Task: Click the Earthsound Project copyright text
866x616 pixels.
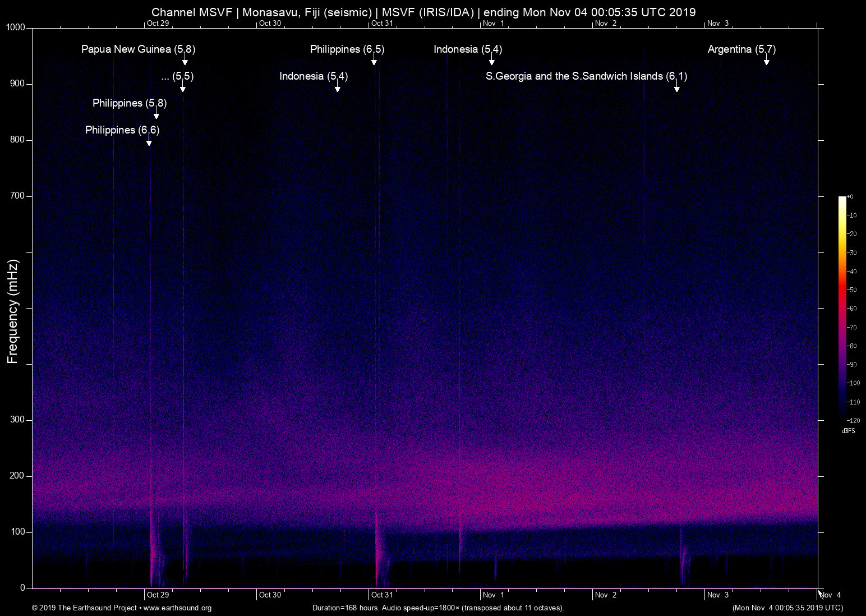Action: (84, 608)
